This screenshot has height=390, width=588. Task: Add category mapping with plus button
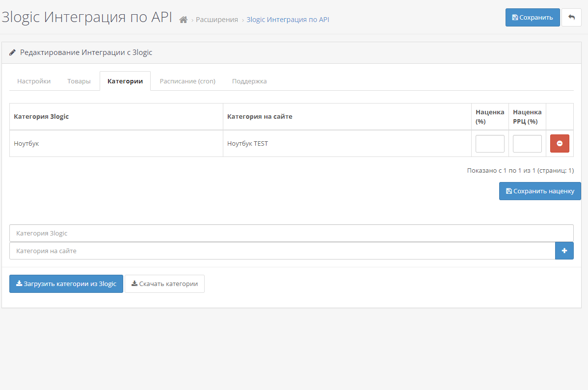click(564, 251)
